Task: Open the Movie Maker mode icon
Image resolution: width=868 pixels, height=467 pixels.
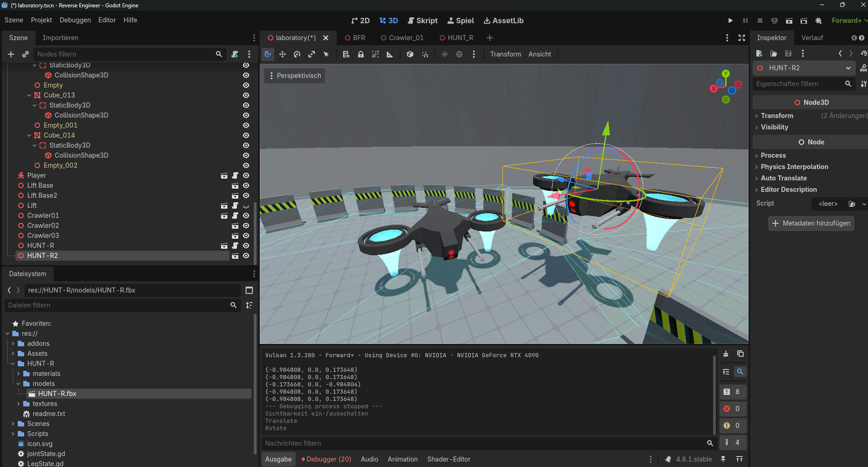Action: [x=819, y=21]
